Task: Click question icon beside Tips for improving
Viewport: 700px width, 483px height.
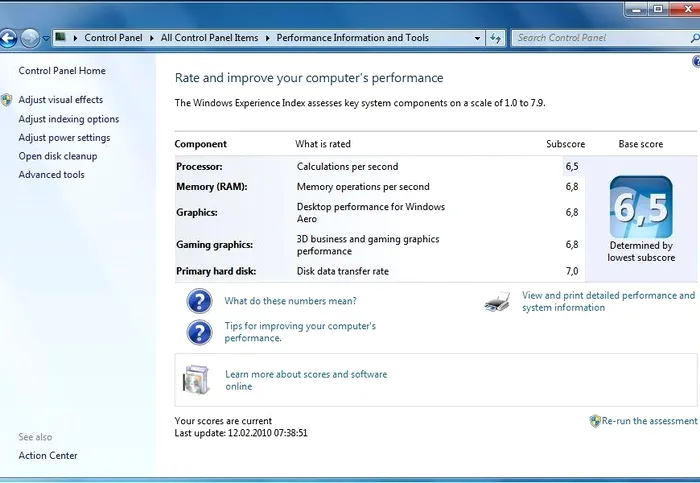Action: 199,333
